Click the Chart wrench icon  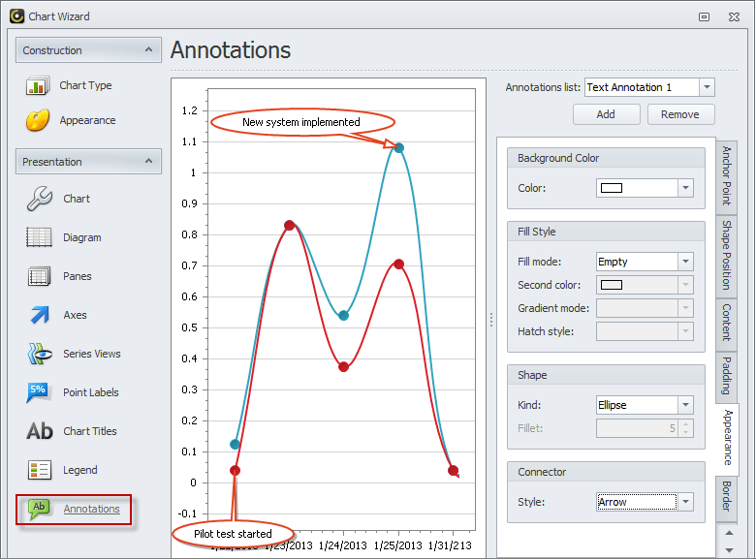click(x=39, y=199)
